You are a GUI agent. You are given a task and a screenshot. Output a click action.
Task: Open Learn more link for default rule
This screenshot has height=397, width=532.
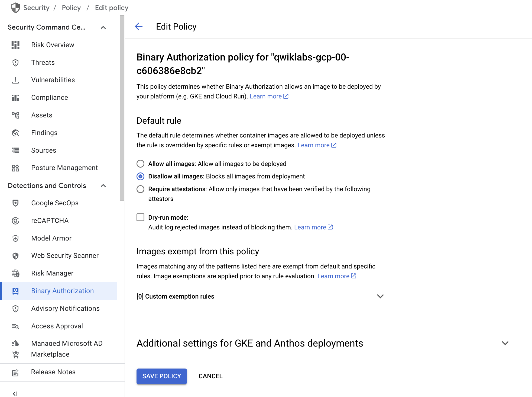313,145
